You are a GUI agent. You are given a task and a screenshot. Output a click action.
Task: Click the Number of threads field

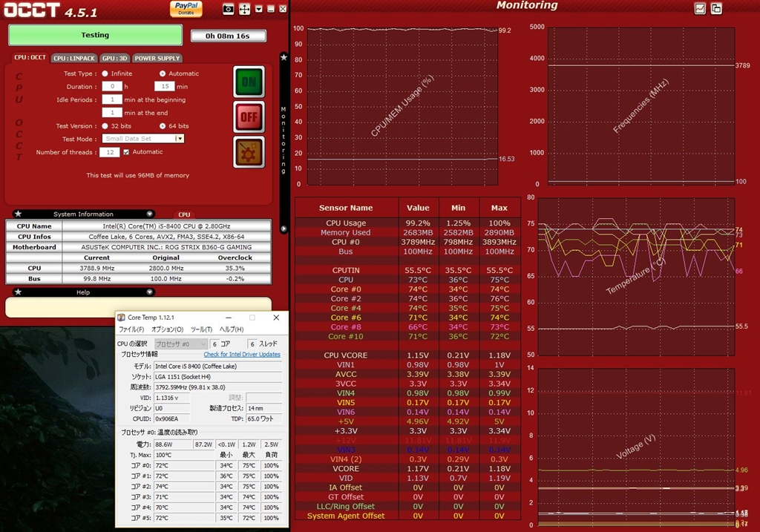tap(110, 152)
